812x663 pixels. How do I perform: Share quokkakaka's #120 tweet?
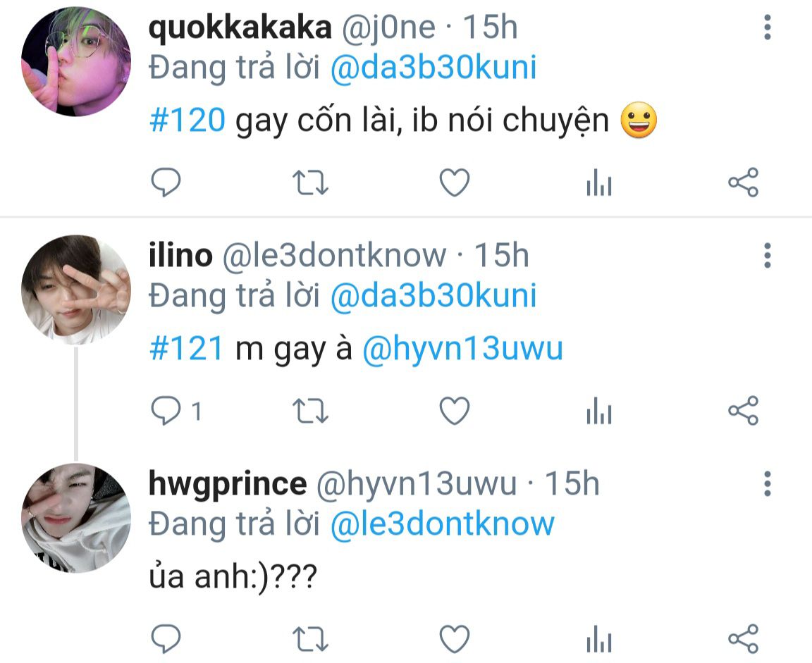click(743, 182)
